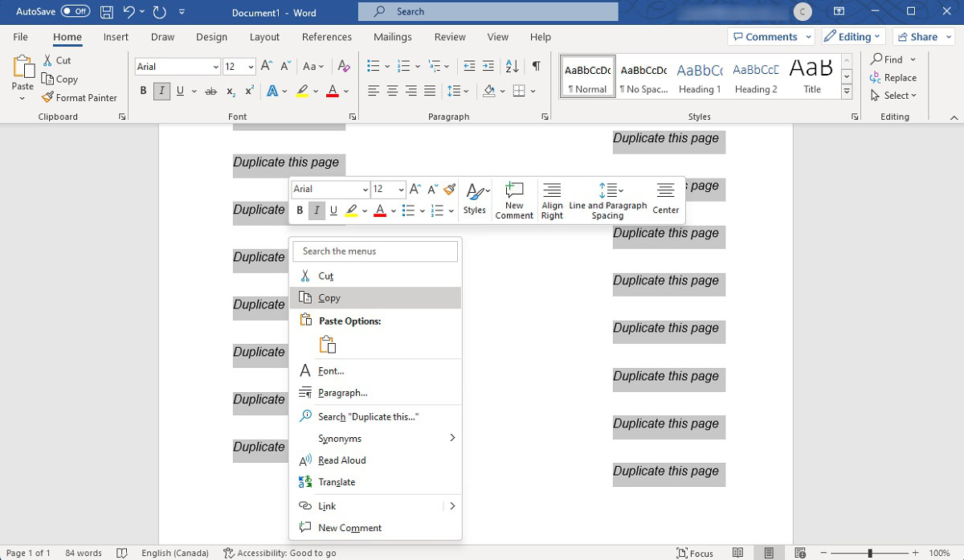Click the Sort icon in Paragraph group
Viewport: 964px width, 560px height.
pyautogui.click(x=513, y=67)
